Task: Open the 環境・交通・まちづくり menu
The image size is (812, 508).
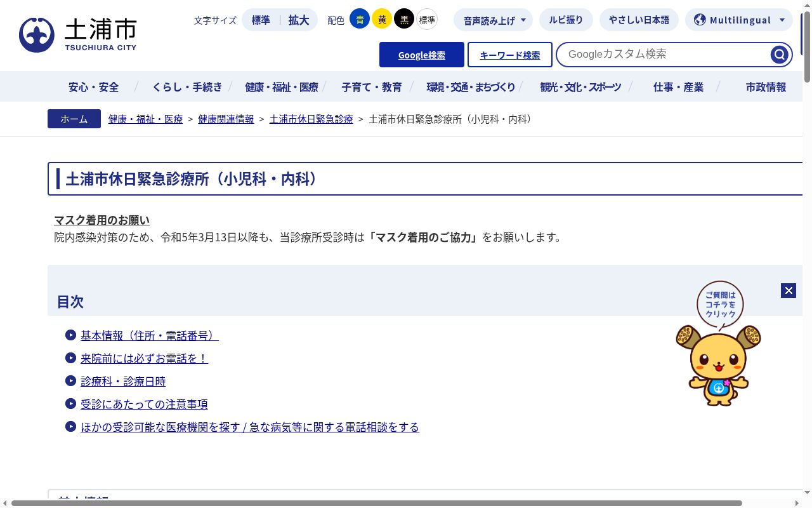Action: [471, 87]
